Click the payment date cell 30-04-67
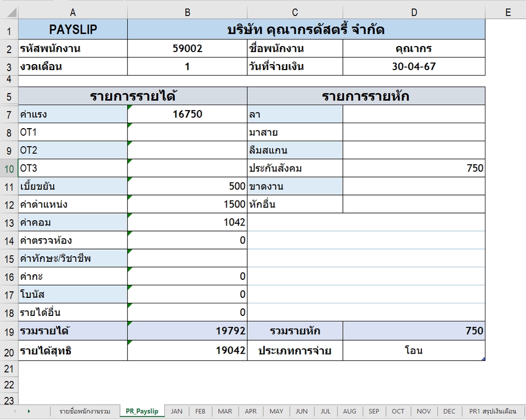Screen dimensions: 526x420 tap(414, 66)
